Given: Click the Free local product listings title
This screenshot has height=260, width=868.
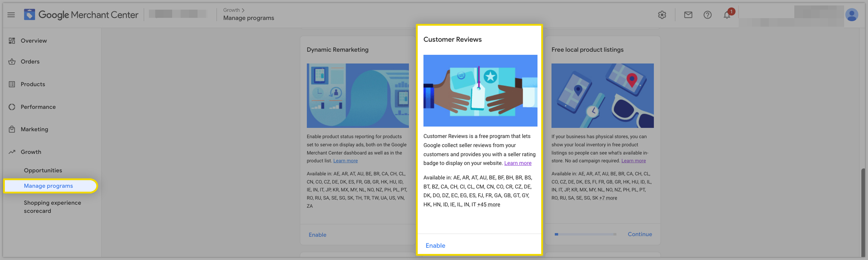Looking at the screenshot, I should pyautogui.click(x=587, y=50).
